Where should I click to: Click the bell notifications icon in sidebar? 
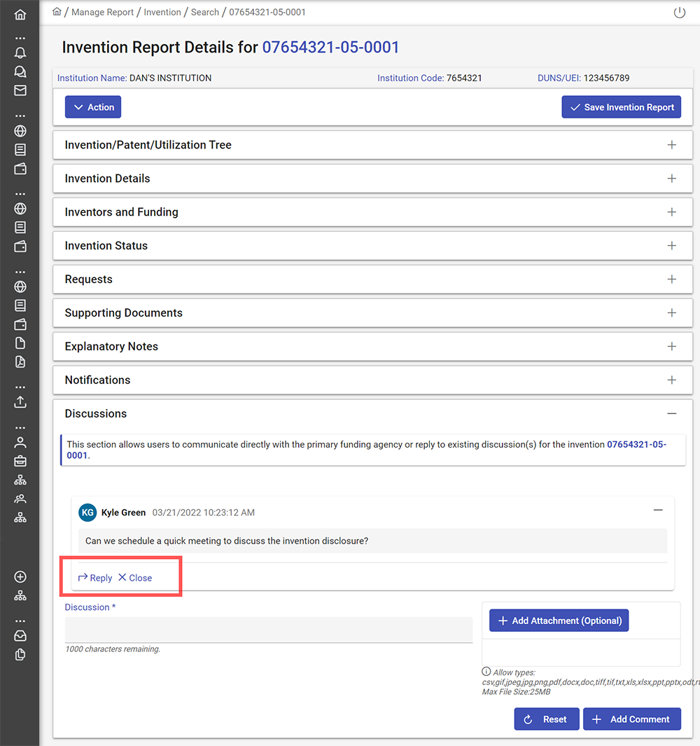20,53
